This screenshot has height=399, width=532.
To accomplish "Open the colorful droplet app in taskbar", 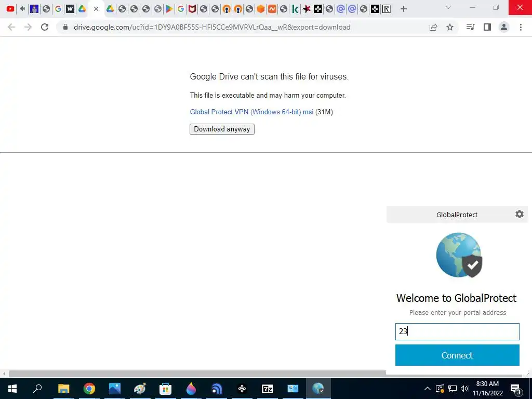I will [x=191, y=389].
